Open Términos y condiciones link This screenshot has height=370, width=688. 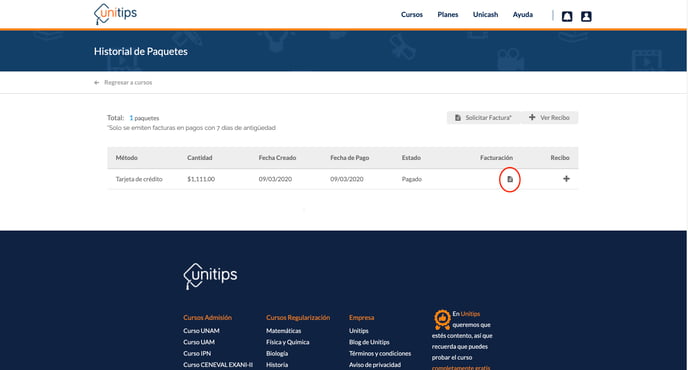[x=380, y=353]
